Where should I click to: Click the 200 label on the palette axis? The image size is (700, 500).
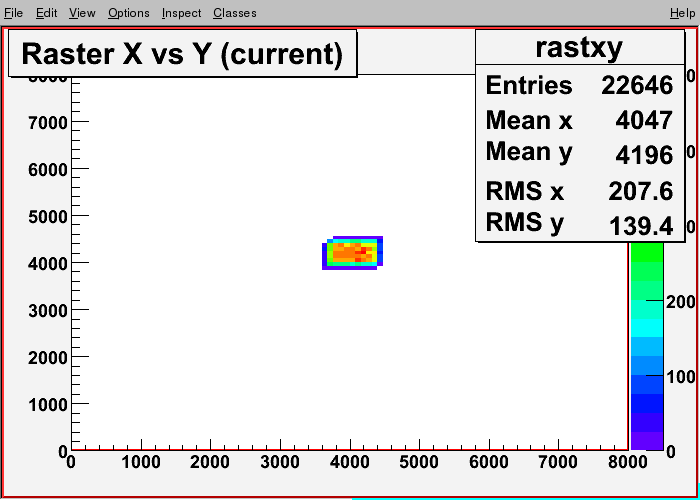click(x=680, y=302)
